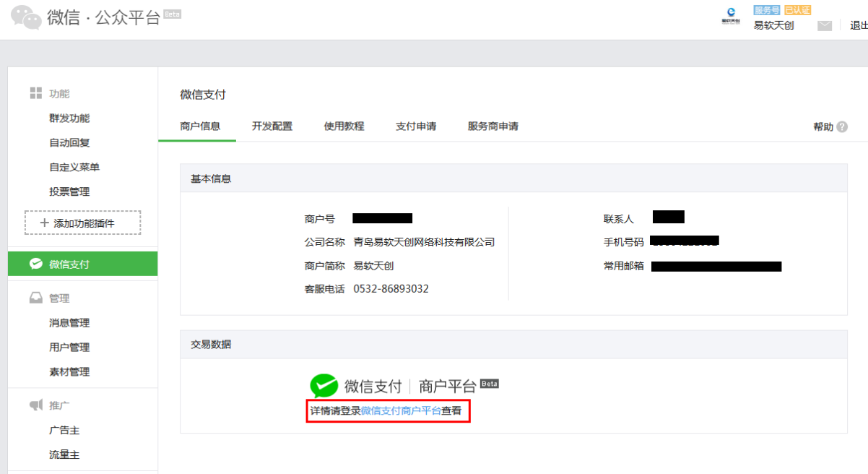
Task: Click the 易软天创 account name in header
Action: coord(773,25)
